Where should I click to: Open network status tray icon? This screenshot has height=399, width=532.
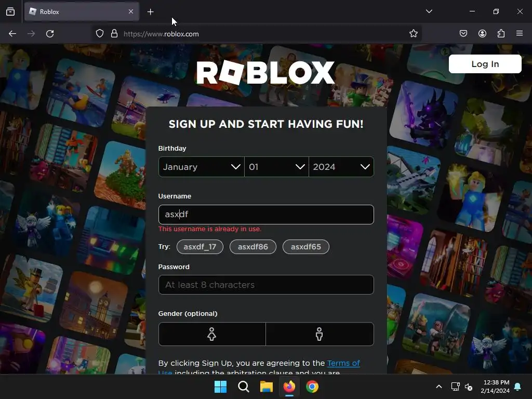pyautogui.click(x=455, y=387)
